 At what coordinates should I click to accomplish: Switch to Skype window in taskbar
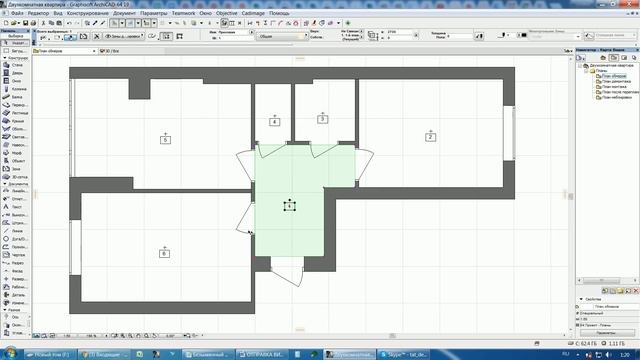pyautogui.click(x=404, y=355)
